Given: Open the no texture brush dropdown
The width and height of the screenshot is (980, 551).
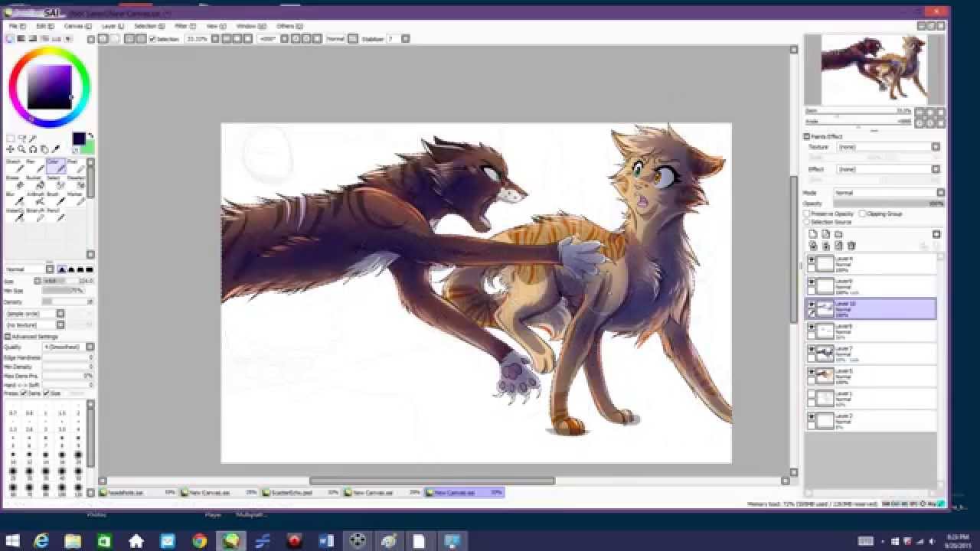Looking at the screenshot, I should pos(34,325).
